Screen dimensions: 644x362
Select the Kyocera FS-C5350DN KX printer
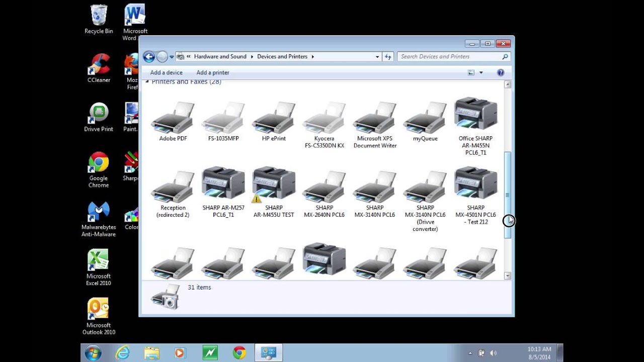tap(325, 125)
